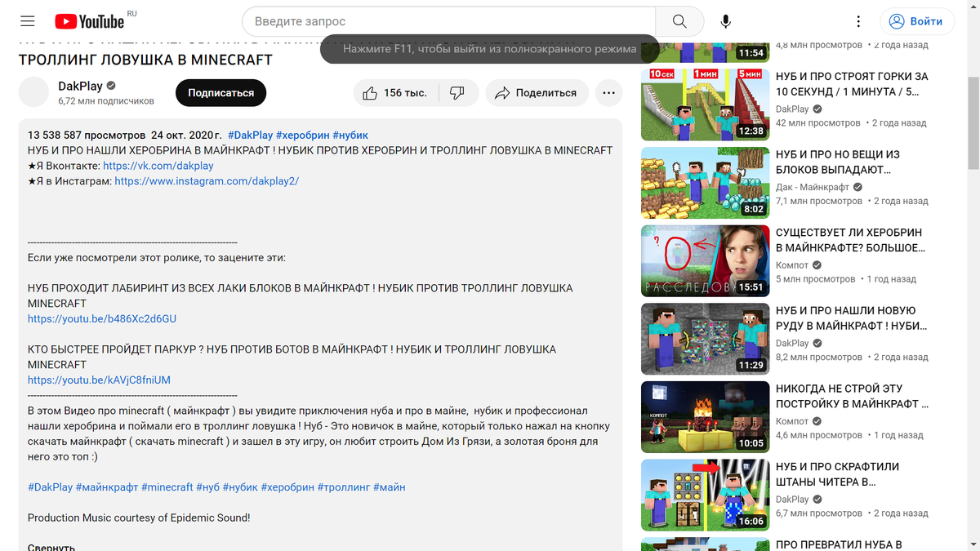Click #нуб hashtag at description bottom
The width and height of the screenshot is (980, 551).
207,487
